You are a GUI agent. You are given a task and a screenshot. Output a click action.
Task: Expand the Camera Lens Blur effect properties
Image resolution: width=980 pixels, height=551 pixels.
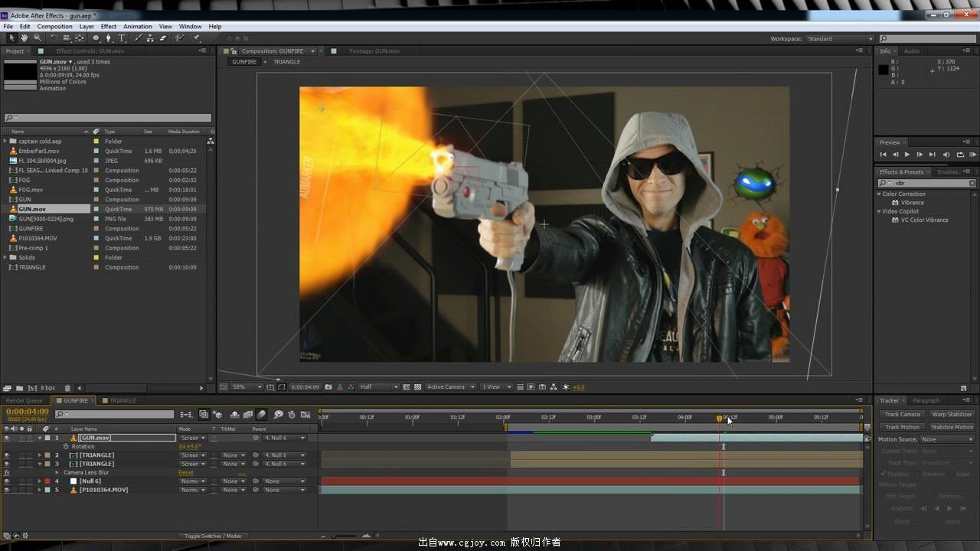point(58,473)
